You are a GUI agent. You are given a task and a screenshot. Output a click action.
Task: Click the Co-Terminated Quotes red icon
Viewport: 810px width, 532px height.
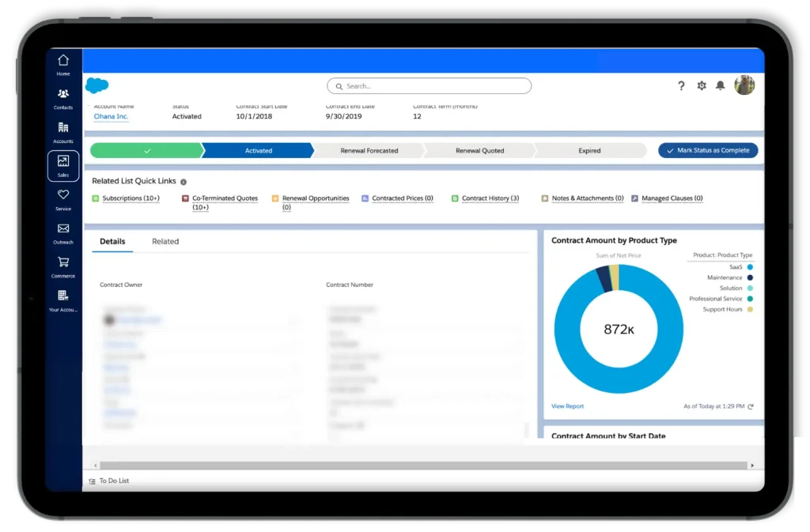185,198
